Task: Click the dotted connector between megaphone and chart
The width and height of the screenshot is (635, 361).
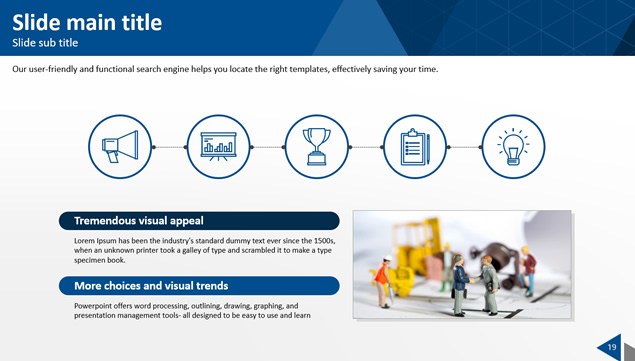Action: (x=169, y=147)
